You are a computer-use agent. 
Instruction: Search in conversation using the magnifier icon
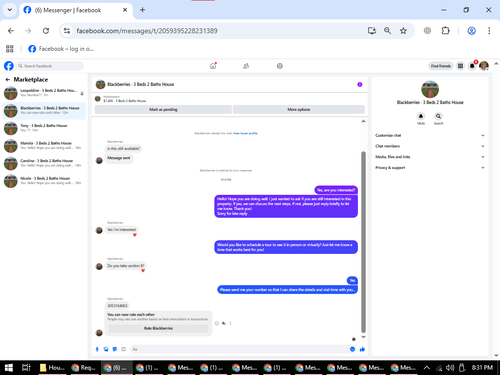pyautogui.click(x=438, y=116)
